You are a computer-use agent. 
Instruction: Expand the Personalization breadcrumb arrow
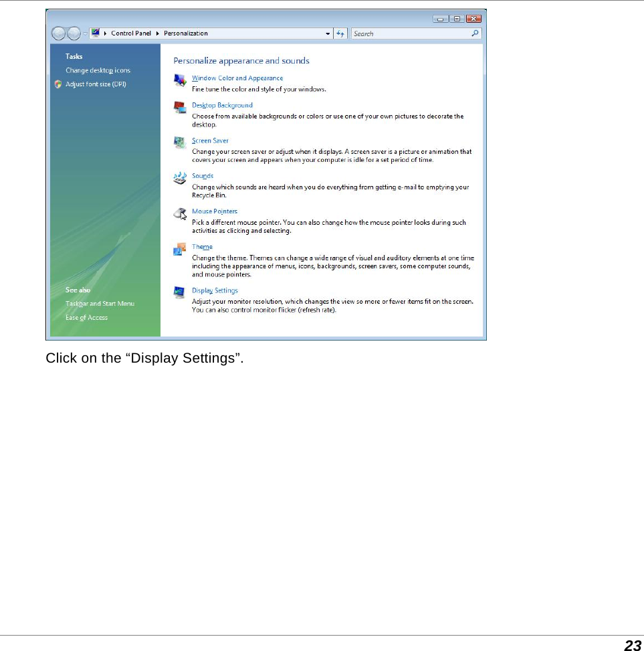[213, 33]
